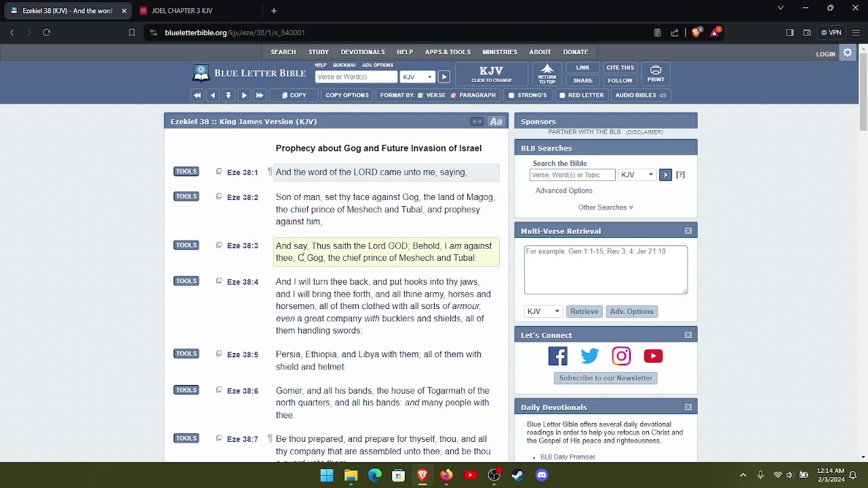Open Brave Rewards triangle icon
Viewport: 868px width, 488px height.
[x=715, y=33]
